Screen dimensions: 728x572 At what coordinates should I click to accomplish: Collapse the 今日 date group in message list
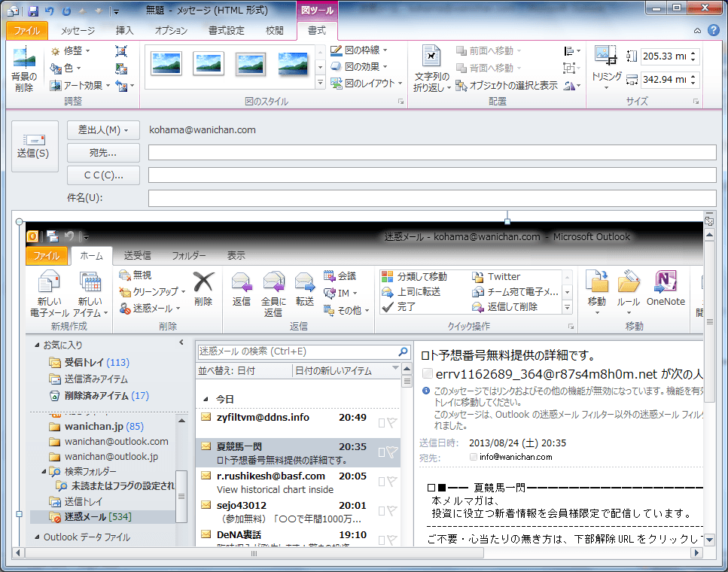pyautogui.click(x=206, y=400)
